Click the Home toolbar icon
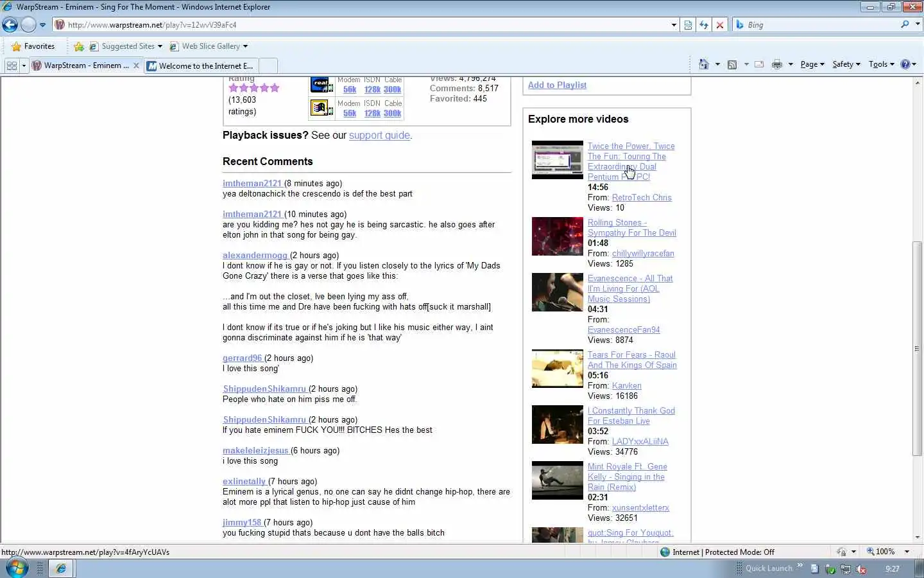The width and height of the screenshot is (924, 578). point(704,64)
